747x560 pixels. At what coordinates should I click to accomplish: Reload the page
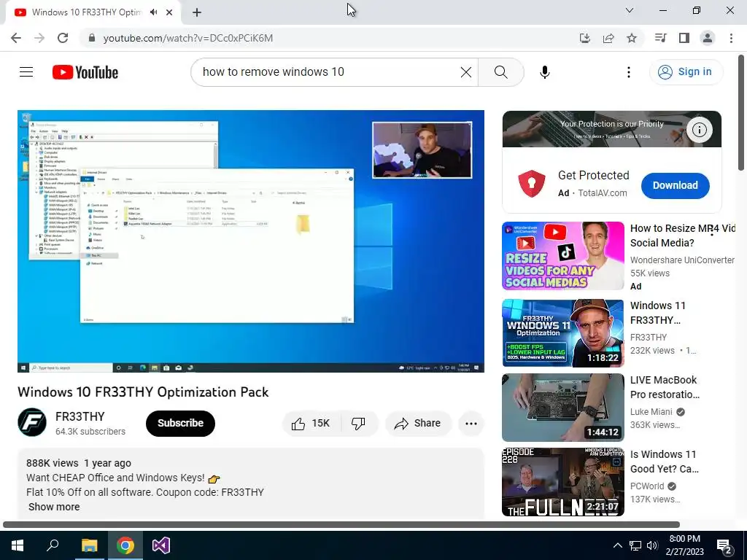(x=63, y=38)
